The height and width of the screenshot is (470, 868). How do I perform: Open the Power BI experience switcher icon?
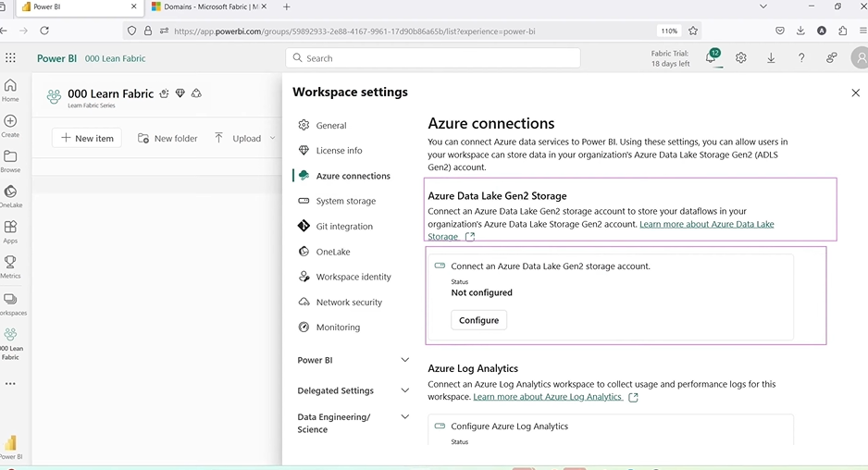coord(10,447)
